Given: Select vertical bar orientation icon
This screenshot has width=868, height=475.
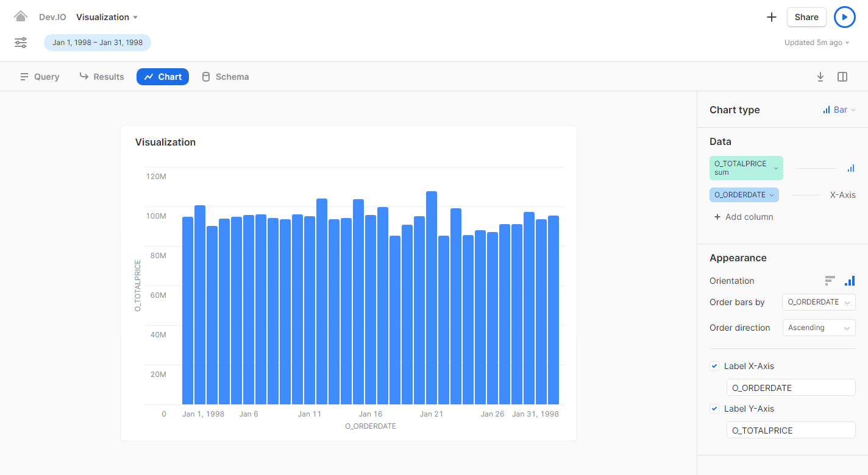Looking at the screenshot, I should [x=849, y=281].
